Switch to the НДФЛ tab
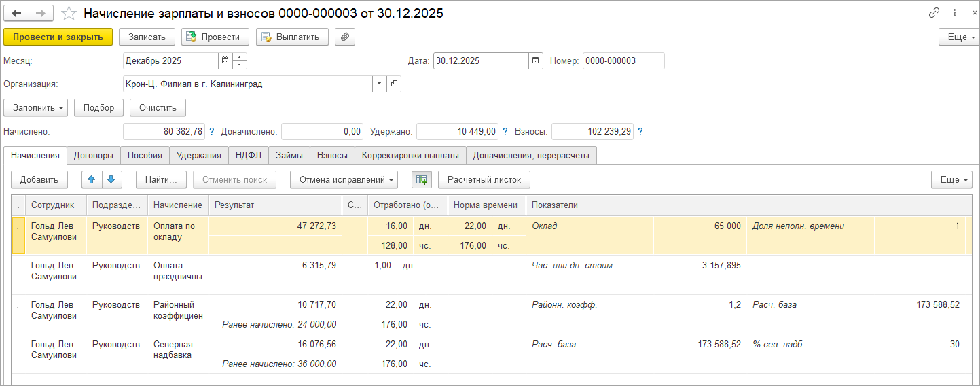 tap(249, 155)
